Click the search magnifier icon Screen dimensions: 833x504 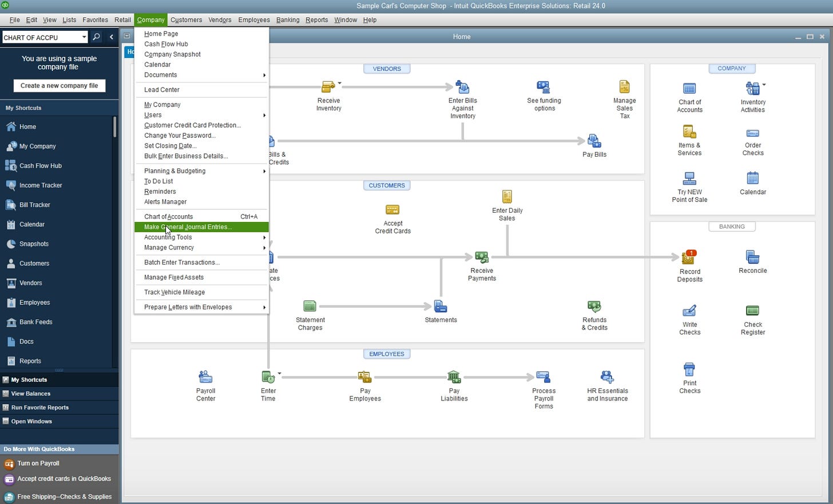pyautogui.click(x=97, y=37)
